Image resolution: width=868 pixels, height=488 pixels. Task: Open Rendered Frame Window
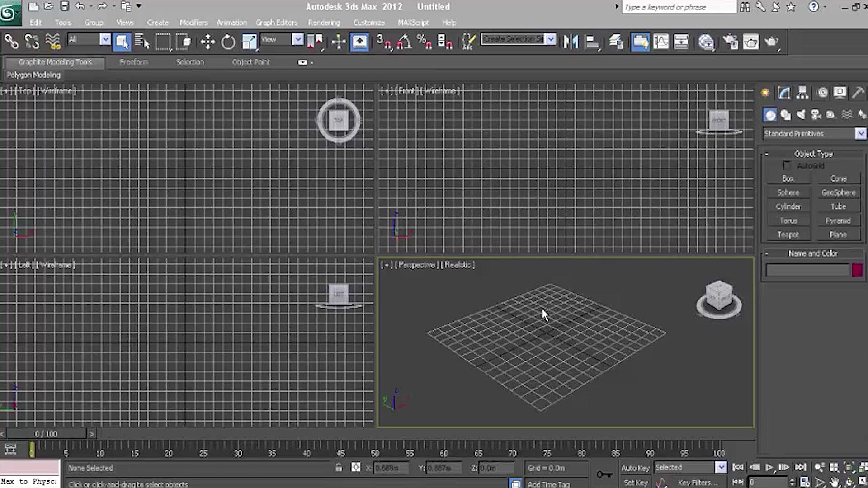coord(750,42)
